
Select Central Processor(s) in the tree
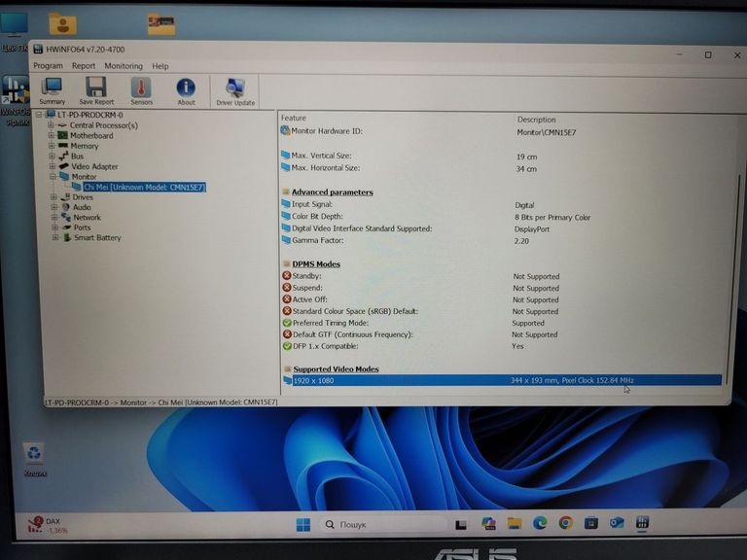pyautogui.click(x=103, y=125)
